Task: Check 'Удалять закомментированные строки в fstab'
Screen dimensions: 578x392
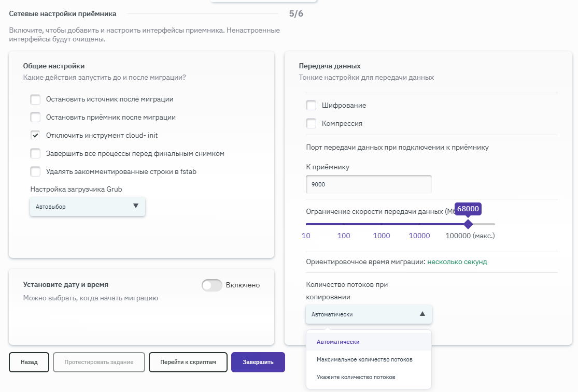Action: [x=35, y=172]
